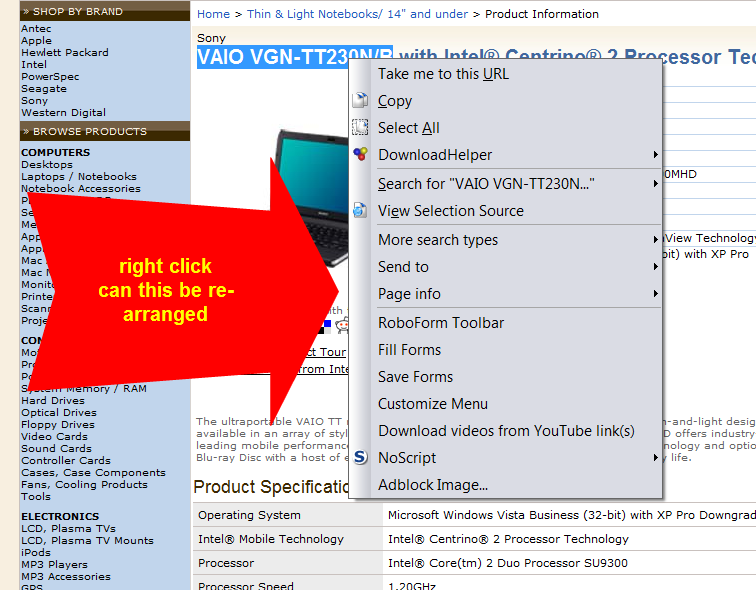Open the Western Digital brand link
The image size is (756, 590).
point(63,112)
